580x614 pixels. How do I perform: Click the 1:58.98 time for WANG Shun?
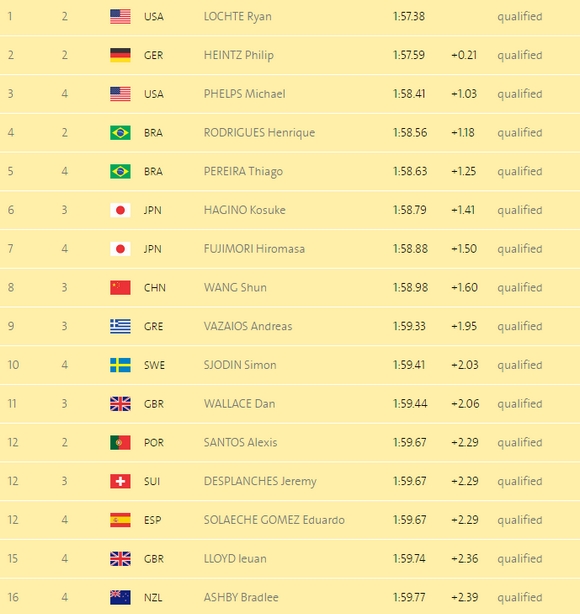pos(410,287)
